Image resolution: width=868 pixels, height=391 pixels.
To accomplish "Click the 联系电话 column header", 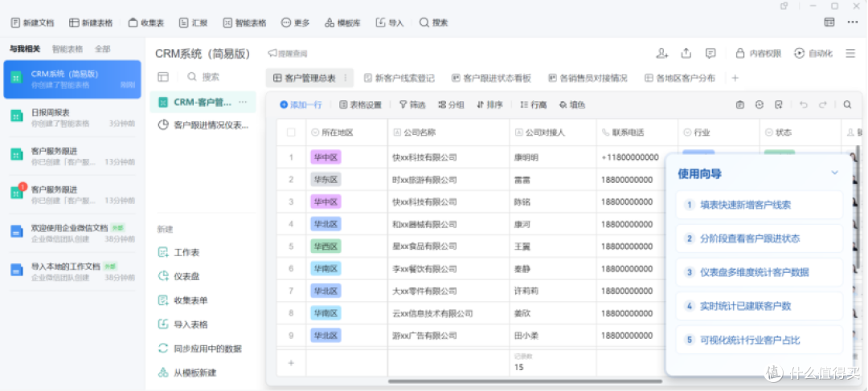I will point(637,132).
